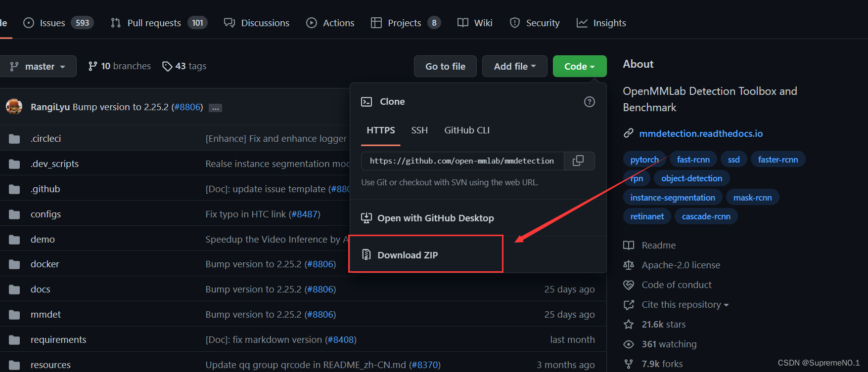Click the object-detection topic tag
The height and width of the screenshot is (372, 868).
[691, 178]
